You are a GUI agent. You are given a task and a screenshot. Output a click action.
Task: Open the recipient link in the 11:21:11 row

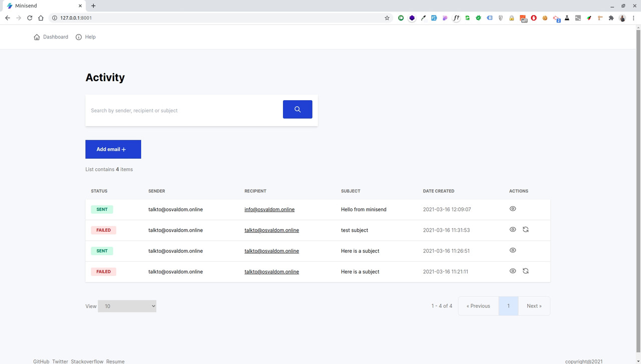[271, 272]
